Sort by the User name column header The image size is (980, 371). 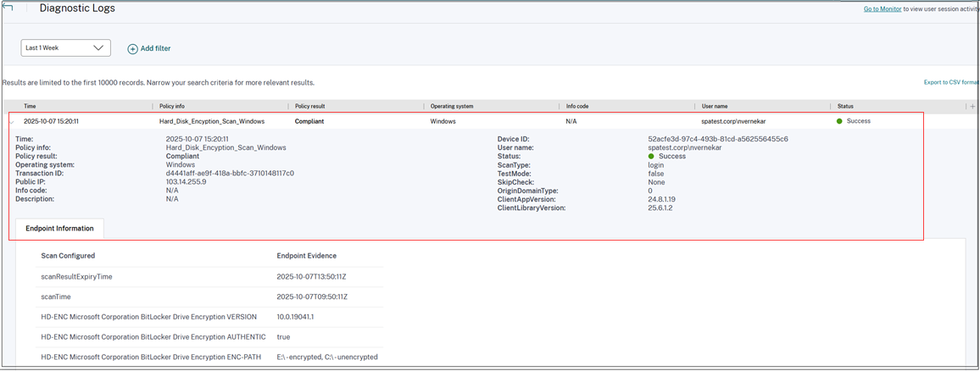(x=717, y=107)
